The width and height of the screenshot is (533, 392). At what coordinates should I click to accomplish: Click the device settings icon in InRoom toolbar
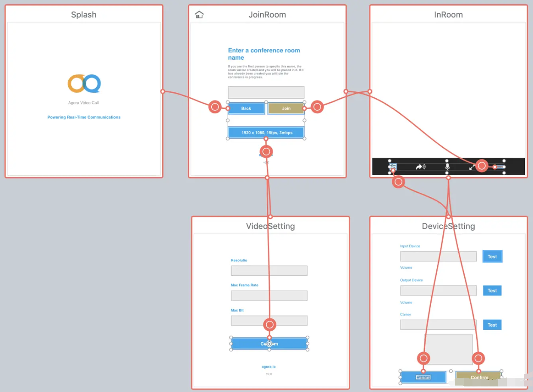[393, 167]
